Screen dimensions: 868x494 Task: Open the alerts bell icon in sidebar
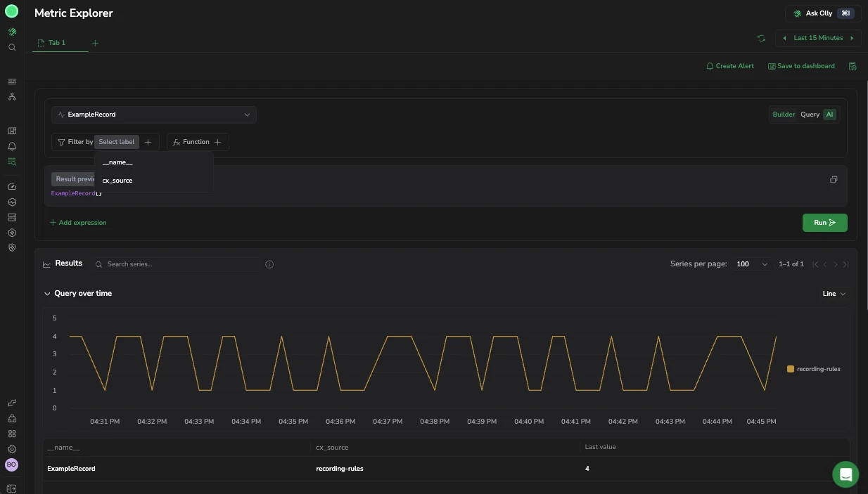(x=12, y=146)
